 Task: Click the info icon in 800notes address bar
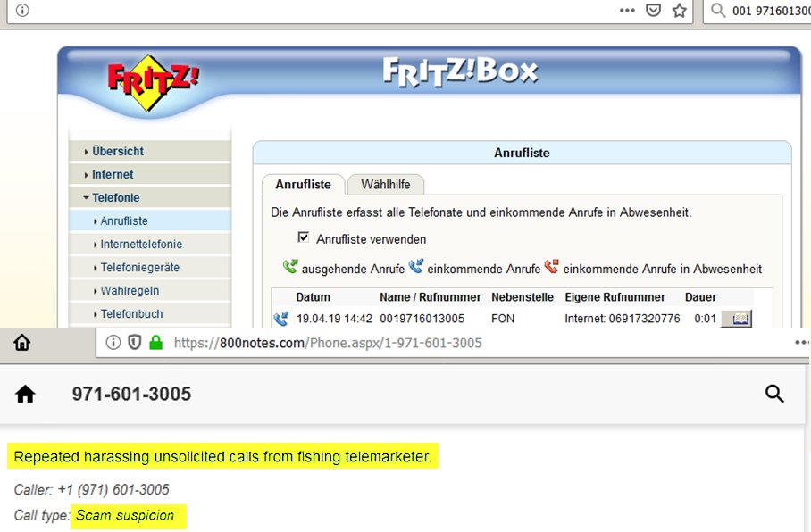coord(113,342)
